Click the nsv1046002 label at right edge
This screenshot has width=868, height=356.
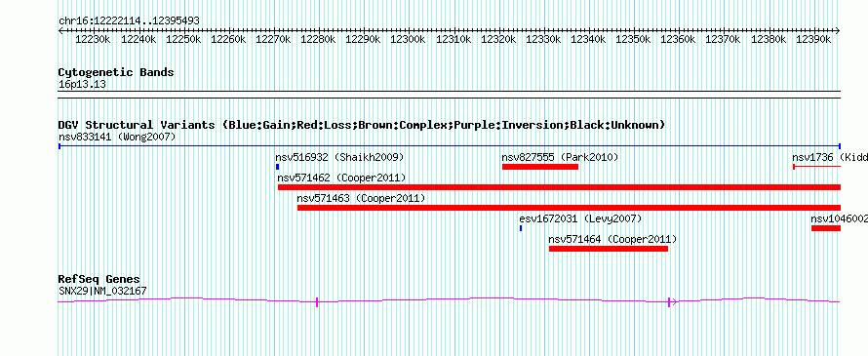coord(839,218)
